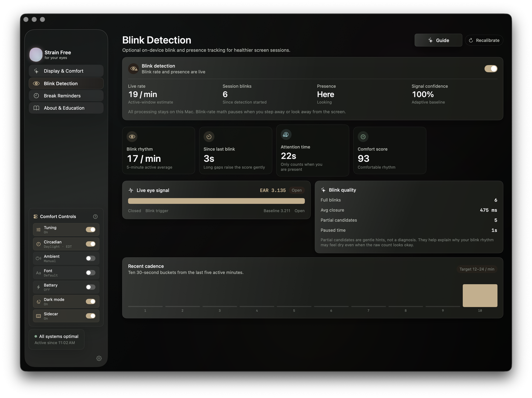Image resolution: width=532 pixels, height=398 pixels.
Task: Click the clock icon beside Break Reminders
Action: coord(36,96)
